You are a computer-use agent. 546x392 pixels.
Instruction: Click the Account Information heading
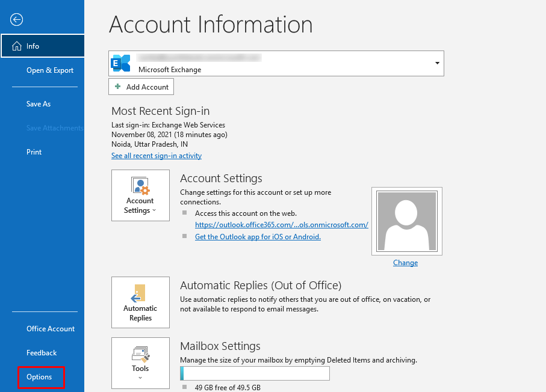(211, 24)
